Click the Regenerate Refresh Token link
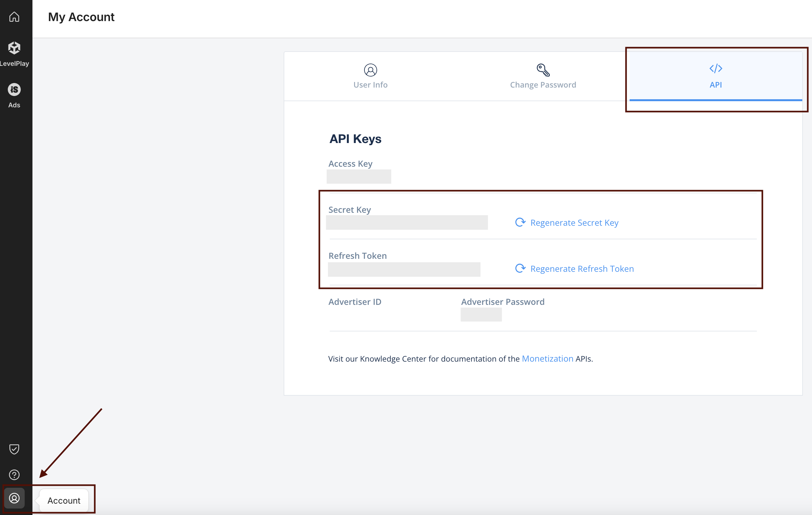Screen dimensions: 812x515 point(582,269)
